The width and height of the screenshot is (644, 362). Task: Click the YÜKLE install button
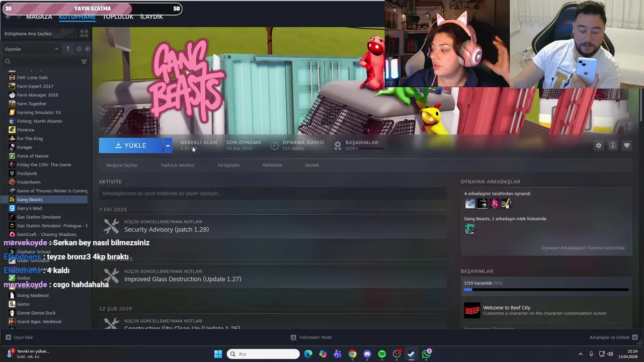coord(131,145)
